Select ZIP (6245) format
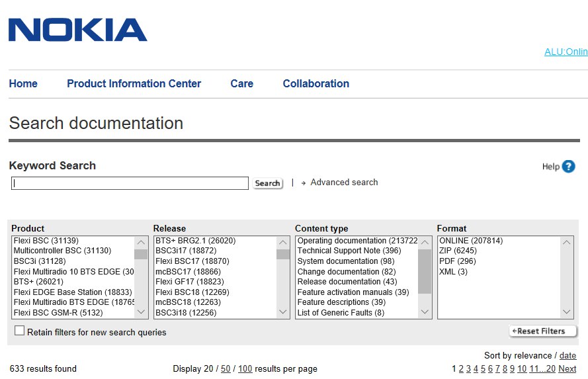 (x=458, y=251)
